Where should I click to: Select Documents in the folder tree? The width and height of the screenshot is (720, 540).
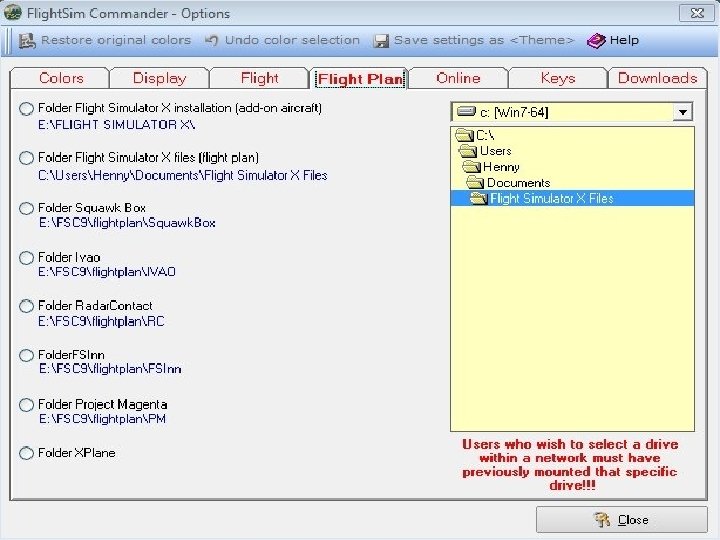518,183
